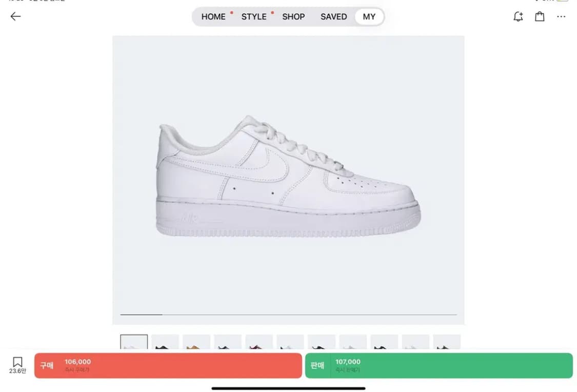Select the first white sneaker thumbnail
The height and width of the screenshot is (392, 577).
tap(134, 342)
